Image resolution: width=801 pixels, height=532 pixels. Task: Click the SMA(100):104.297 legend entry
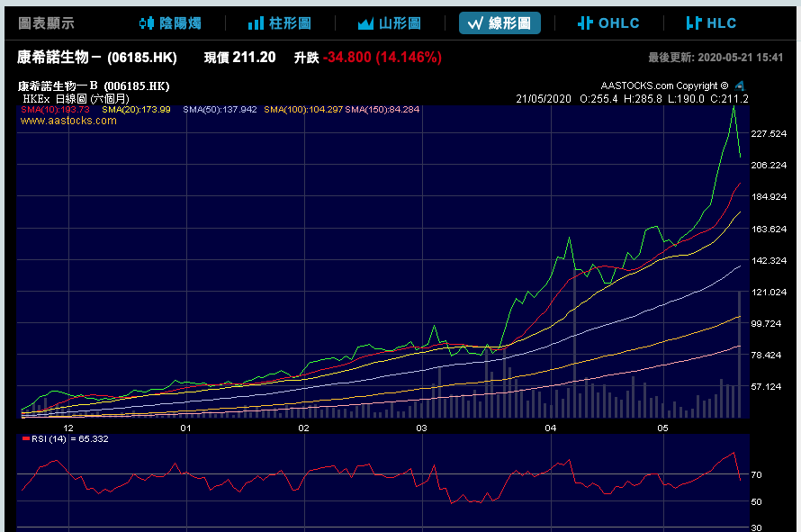click(x=303, y=109)
